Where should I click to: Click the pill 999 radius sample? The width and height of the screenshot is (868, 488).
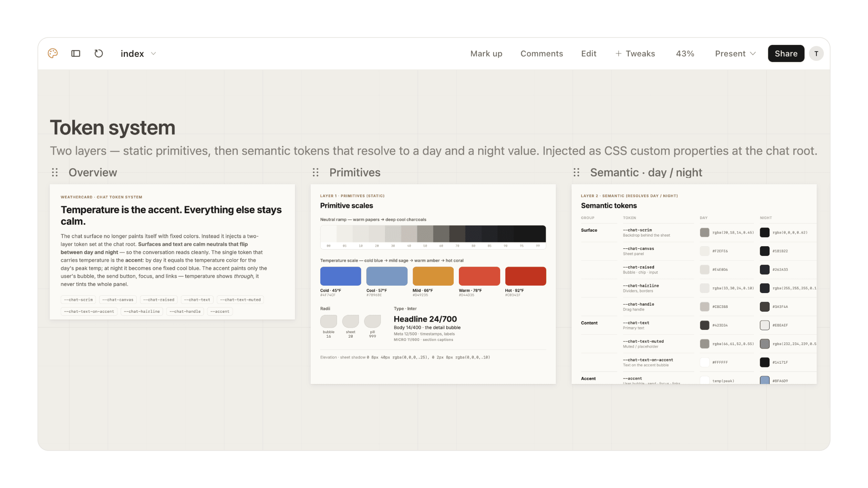pyautogui.click(x=372, y=321)
